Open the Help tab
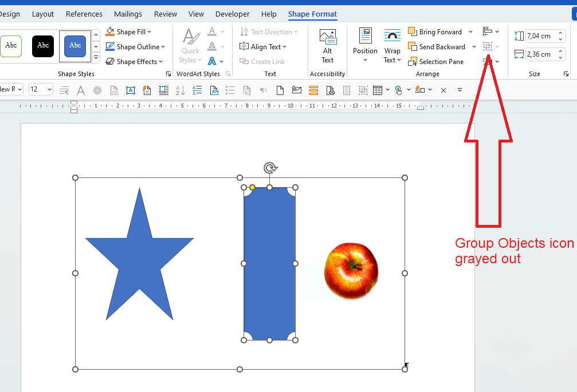 pos(269,14)
